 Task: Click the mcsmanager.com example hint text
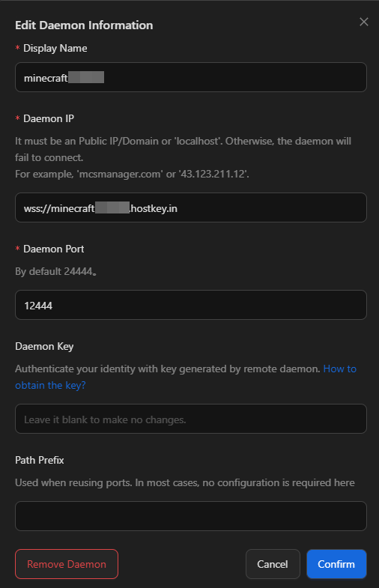pos(132,175)
